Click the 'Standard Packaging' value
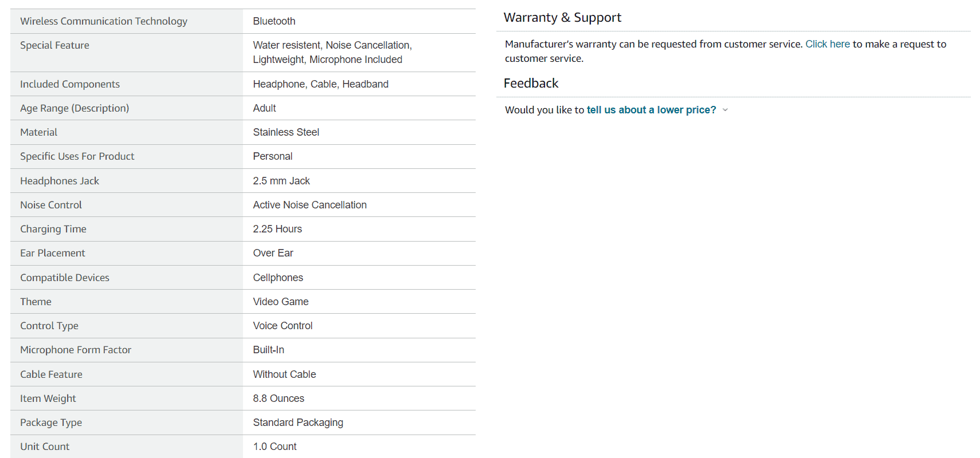This screenshot has height=458, width=980. coord(298,423)
